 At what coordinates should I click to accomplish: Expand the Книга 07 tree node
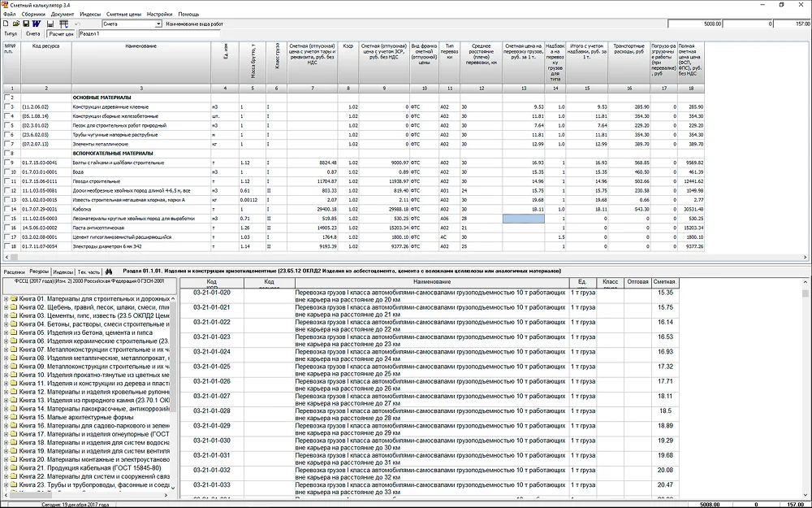click(6, 350)
